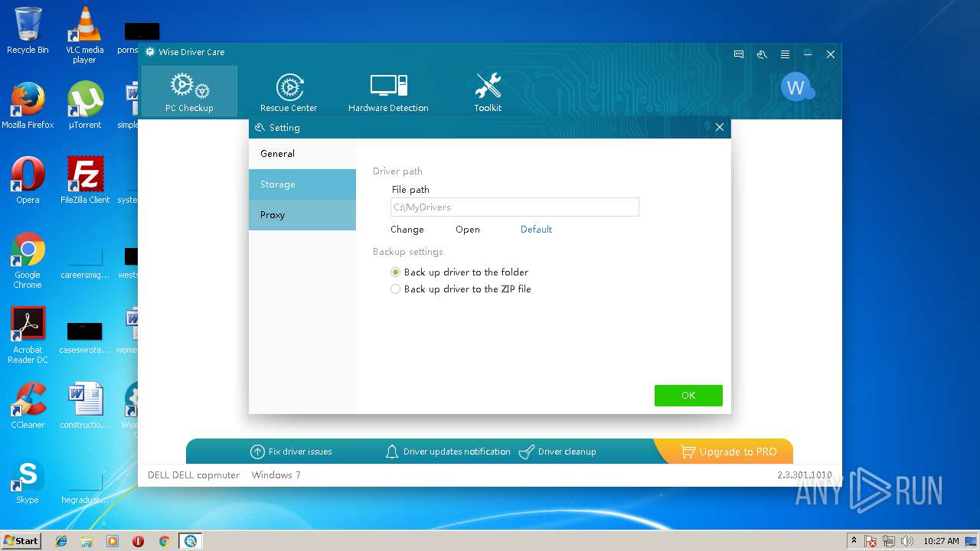
Task: Click Change to pick driver path
Action: [x=407, y=230]
